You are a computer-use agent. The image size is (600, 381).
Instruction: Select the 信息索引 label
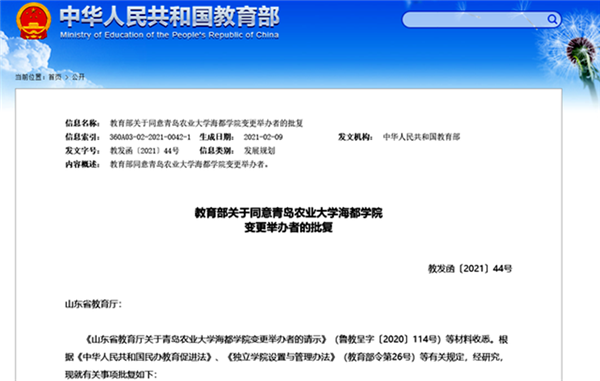[x=82, y=137]
